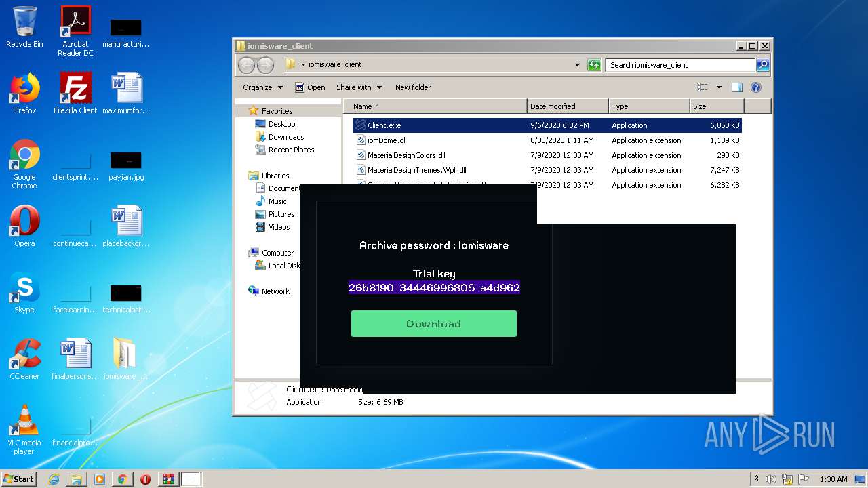Select Desktop under Favorites
This screenshot has width=868, height=488.
281,124
